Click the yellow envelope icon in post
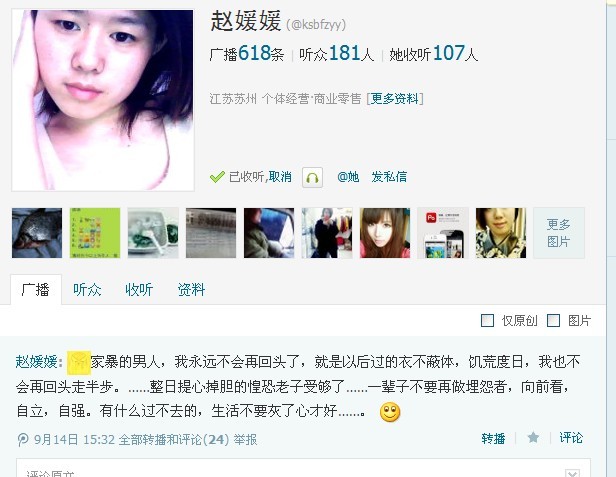Viewport: 616px width, 477px height. [79, 362]
